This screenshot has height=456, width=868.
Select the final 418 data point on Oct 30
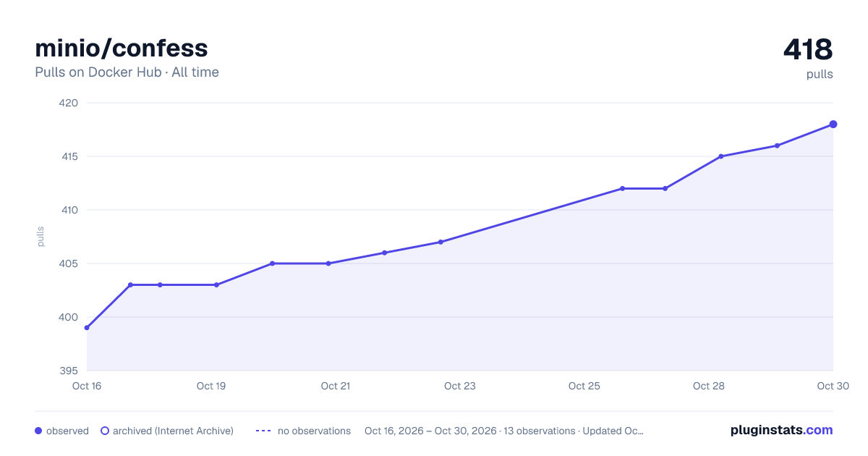[833, 124]
